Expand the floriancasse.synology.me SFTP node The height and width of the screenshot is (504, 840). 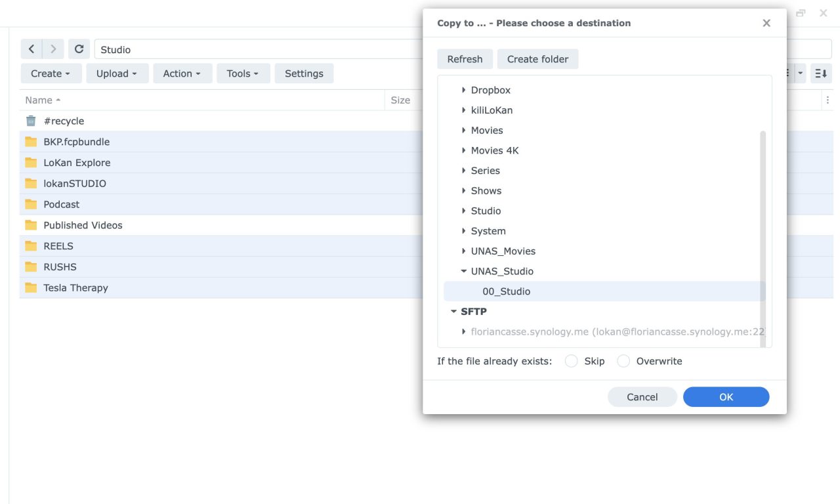(463, 331)
